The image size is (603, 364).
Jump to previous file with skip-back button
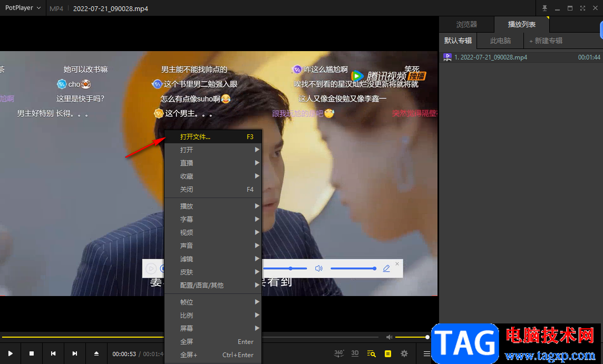(53, 353)
